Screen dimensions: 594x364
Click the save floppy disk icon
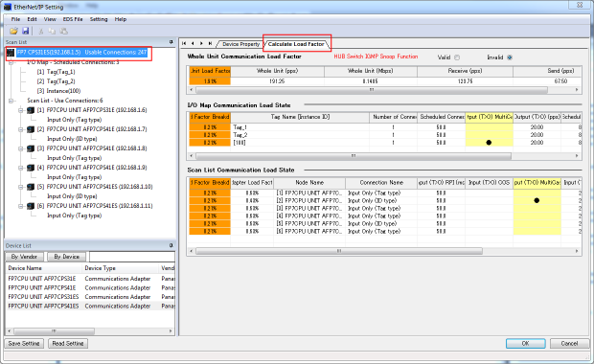(x=25, y=31)
